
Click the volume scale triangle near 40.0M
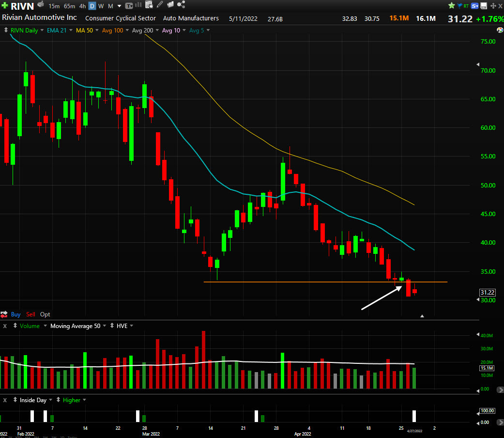coord(478,334)
